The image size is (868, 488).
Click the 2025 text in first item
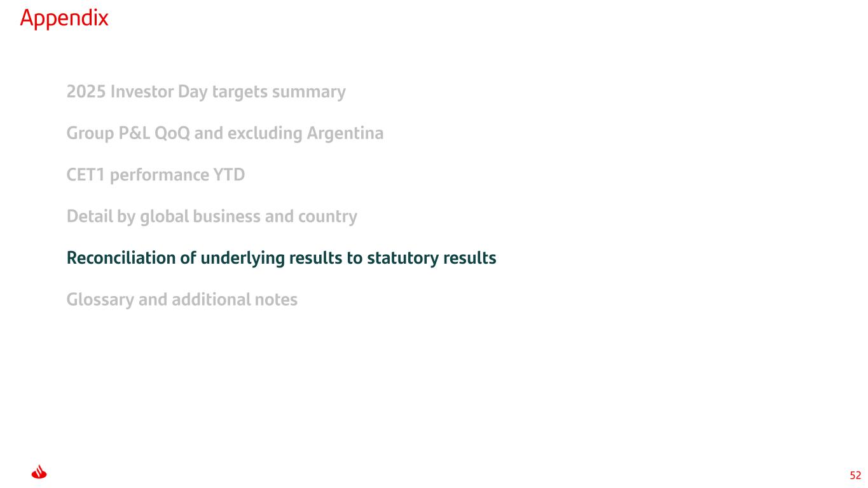86,92
